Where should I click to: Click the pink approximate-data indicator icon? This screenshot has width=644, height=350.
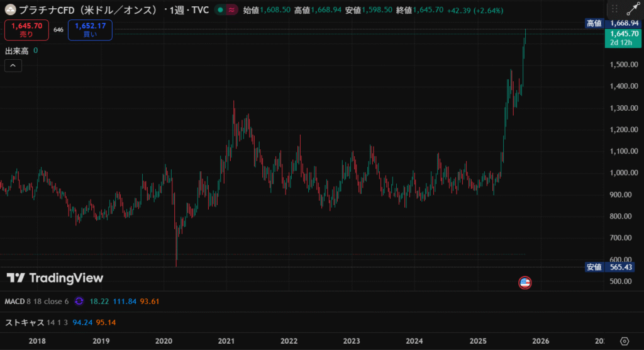[231, 10]
